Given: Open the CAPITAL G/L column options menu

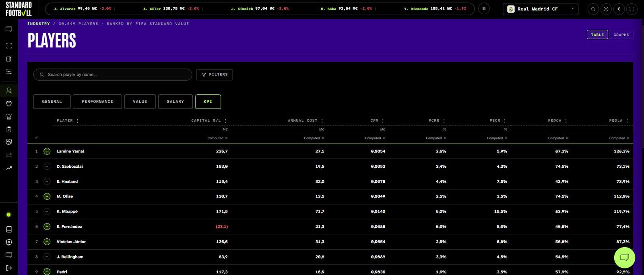Looking at the screenshot, I should click(225, 121).
